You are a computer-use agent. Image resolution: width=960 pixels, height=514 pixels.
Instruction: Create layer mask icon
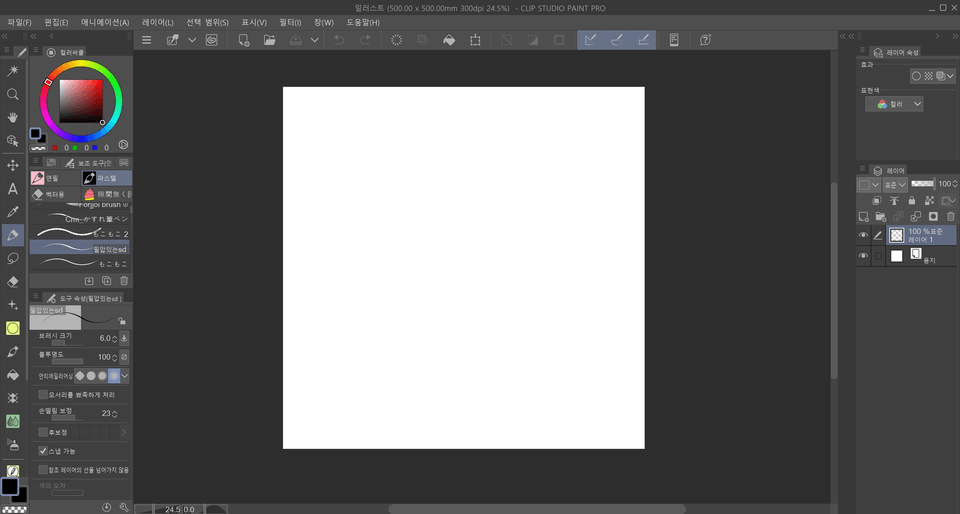pyautogui.click(x=933, y=217)
